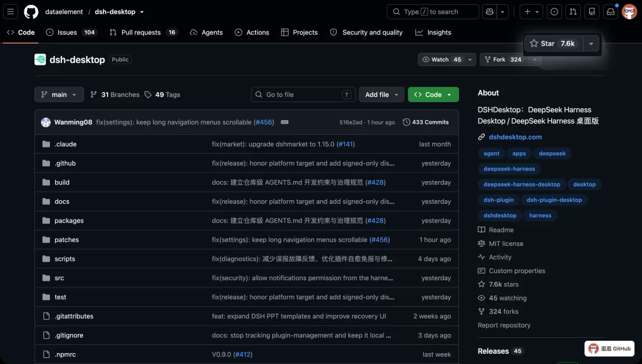
Task: Open repository switcher dropdown next to dsh-desktop
Action: (x=142, y=12)
